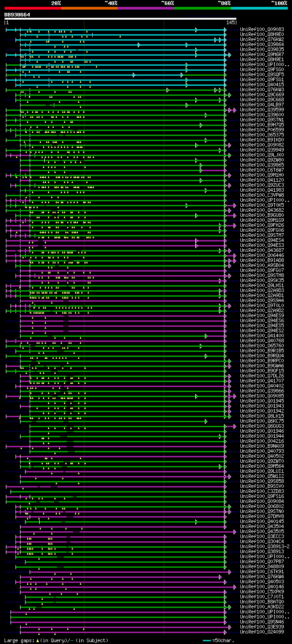The width and height of the screenshot is (292, 644).
Task: Select hit label UniRef100_Q7DLZ6
Action: click(262, 376)
